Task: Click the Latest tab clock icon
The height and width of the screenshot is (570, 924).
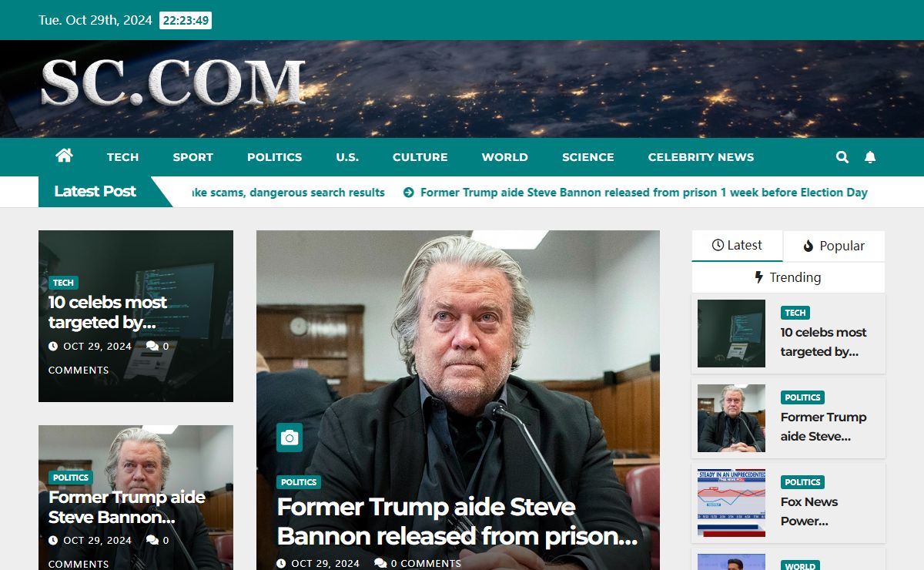Action: pos(718,245)
